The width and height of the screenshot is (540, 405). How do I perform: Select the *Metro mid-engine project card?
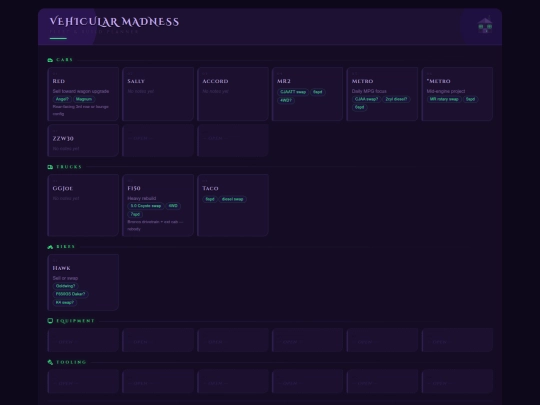(x=457, y=94)
